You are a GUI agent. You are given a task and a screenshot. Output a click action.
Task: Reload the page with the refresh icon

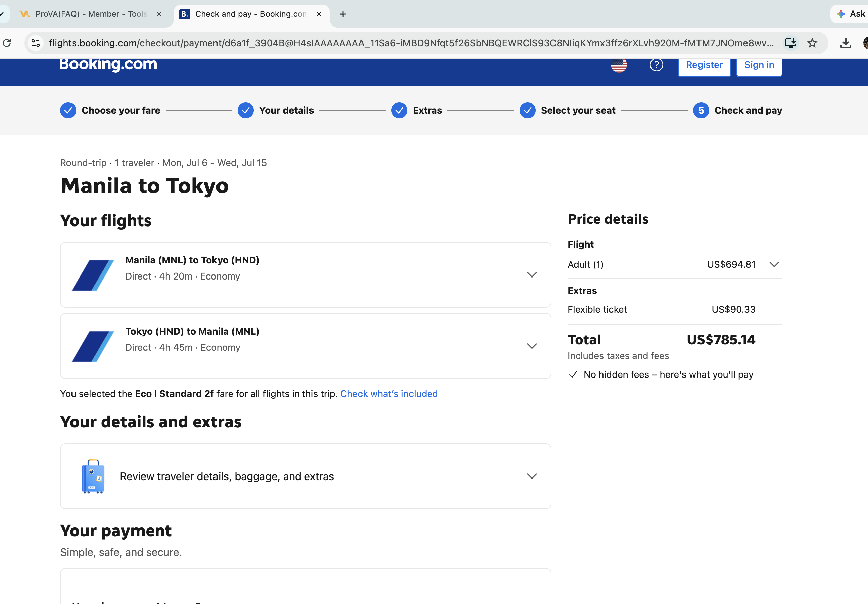[7, 43]
